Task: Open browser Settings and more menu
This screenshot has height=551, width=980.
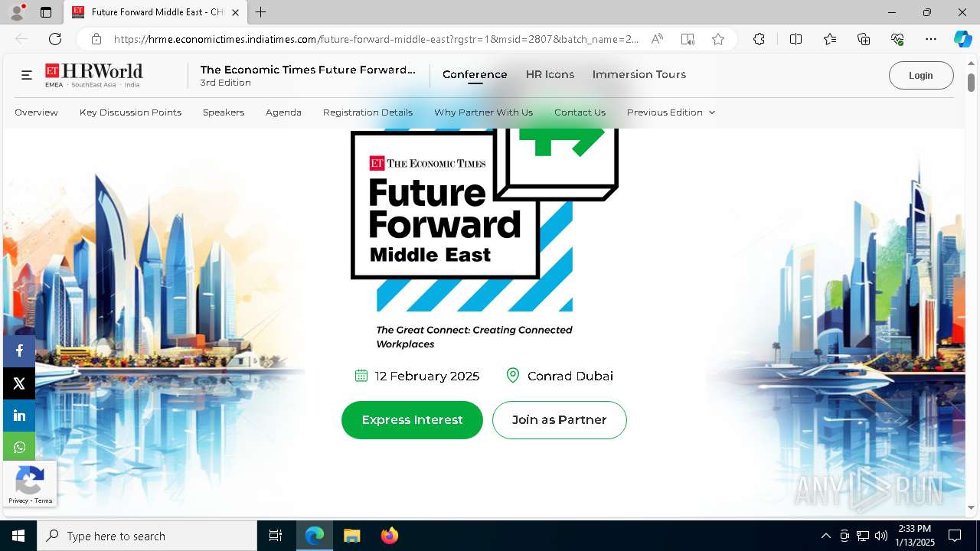Action: pos(931,39)
